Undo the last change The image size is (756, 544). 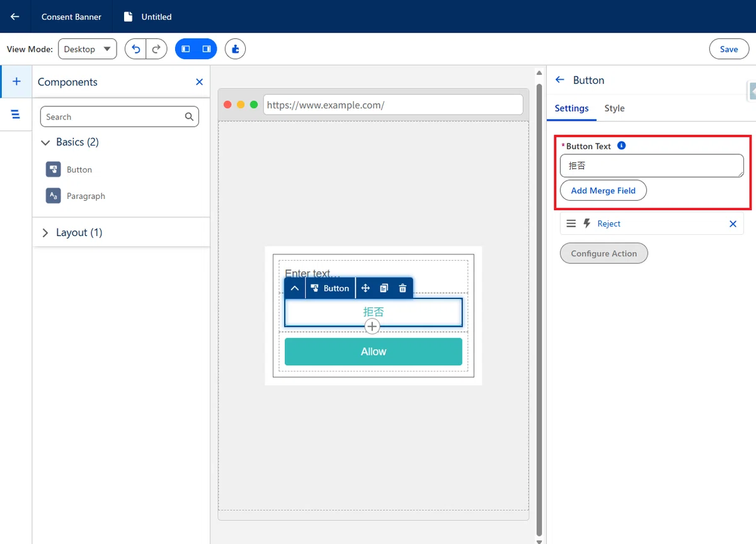[135, 49]
